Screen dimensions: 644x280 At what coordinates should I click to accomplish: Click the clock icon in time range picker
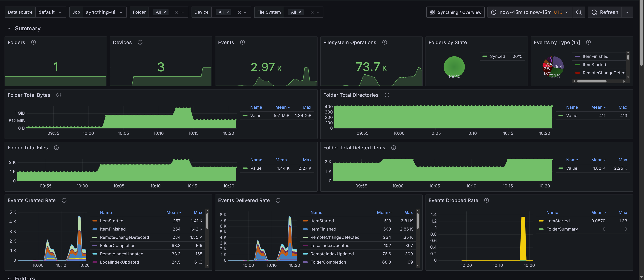pos(493,12)
